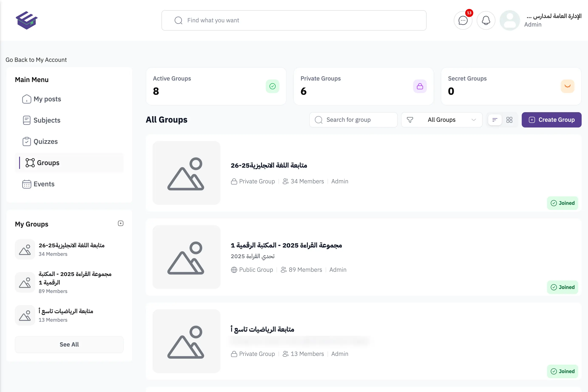Click Private Group label on first group card
Image resolution: width=588 pixels, height=392 pixels.
coord(257,181)
